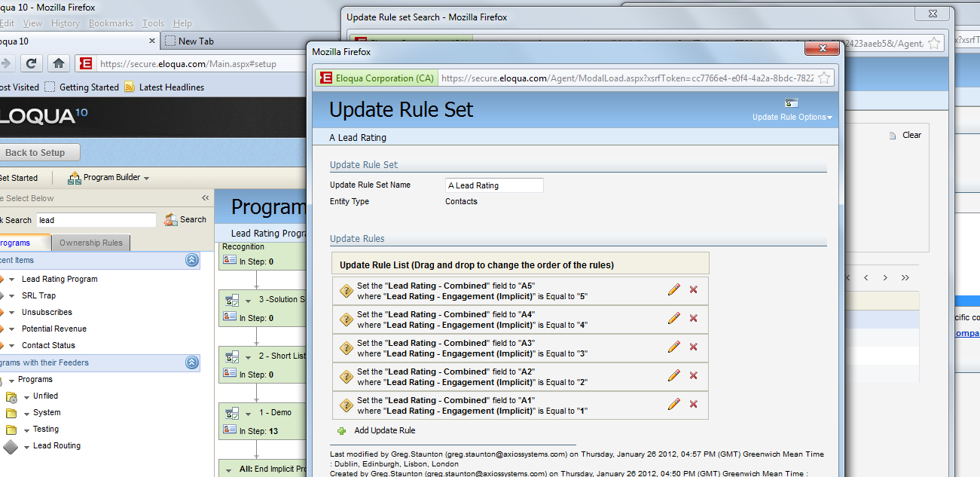Open Firefox Tools menu
Image resolution: width=980 pixels, height=477 pixels.
coord(154,23)
